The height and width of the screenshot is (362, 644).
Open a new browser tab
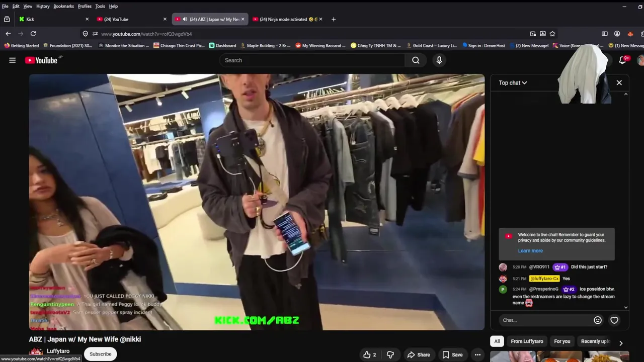334,19
